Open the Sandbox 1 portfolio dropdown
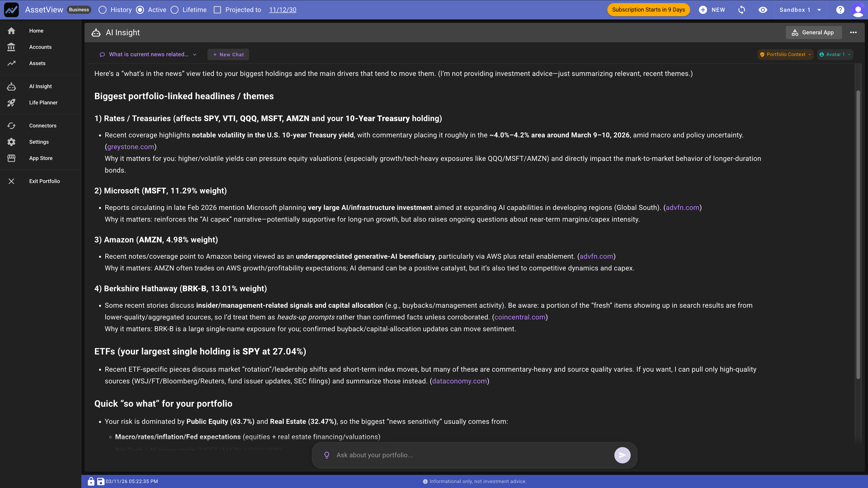 (800, 10)
